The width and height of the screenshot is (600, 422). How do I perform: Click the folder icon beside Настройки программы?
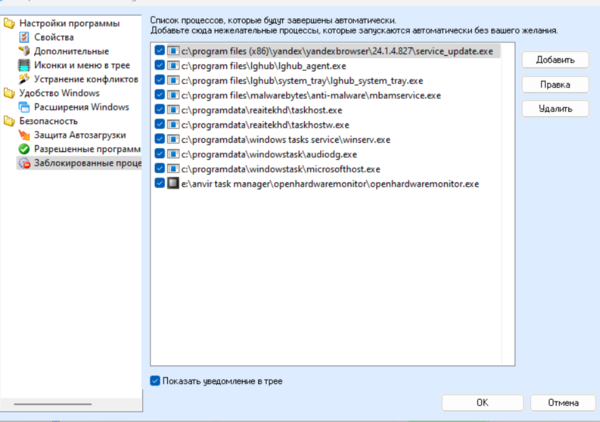click(x=9, y=23)
